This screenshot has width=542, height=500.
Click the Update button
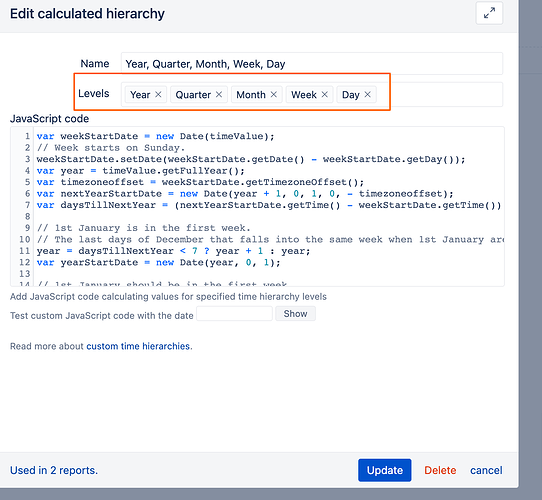(385, 470)
